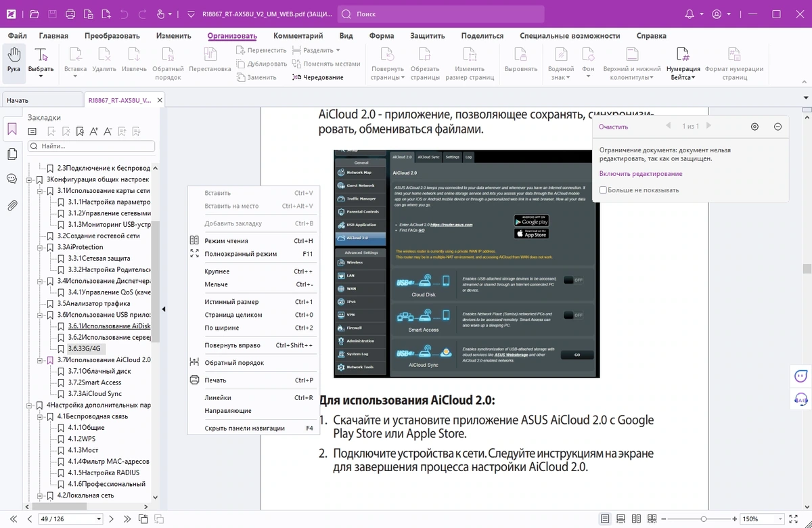Click the enlarge bookmark font A+ icon

[x=93, y=131]
